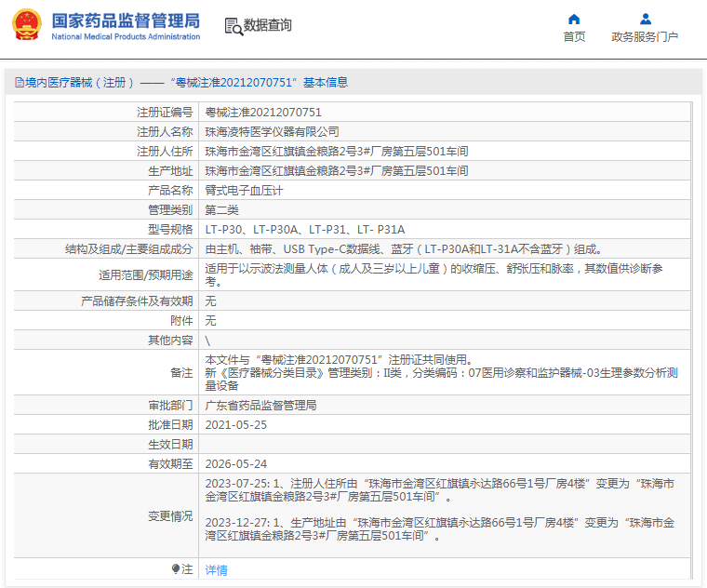Click 第二类 management category value

point(221,209)
